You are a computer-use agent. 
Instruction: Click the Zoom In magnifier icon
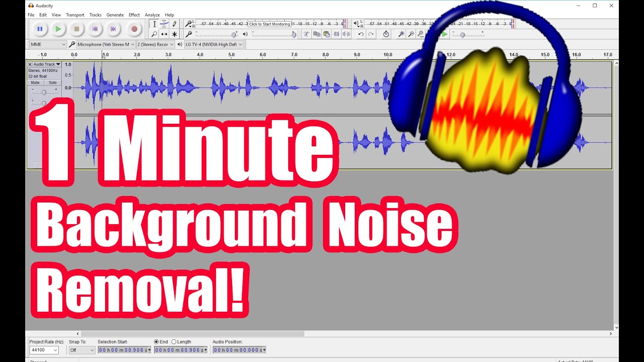point(401,34)
